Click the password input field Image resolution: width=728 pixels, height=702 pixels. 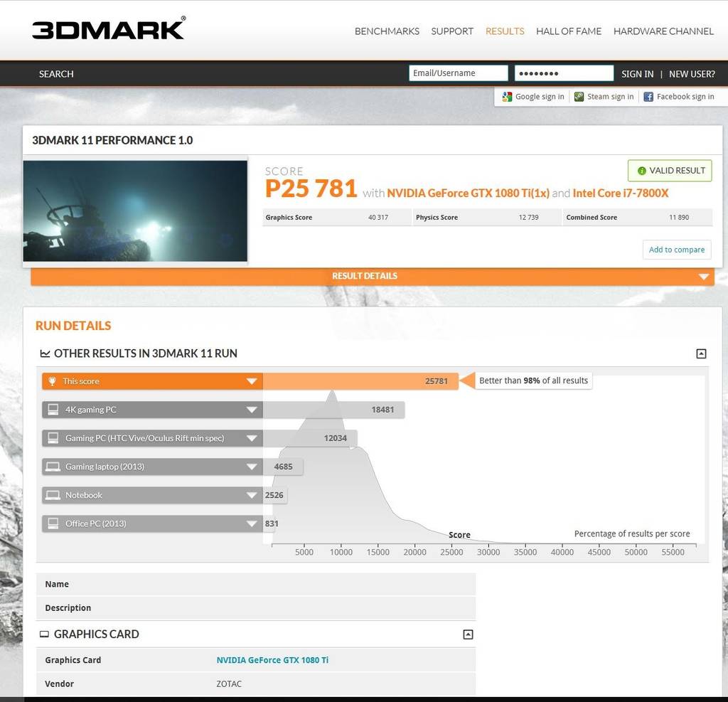[x=564, y=73]
